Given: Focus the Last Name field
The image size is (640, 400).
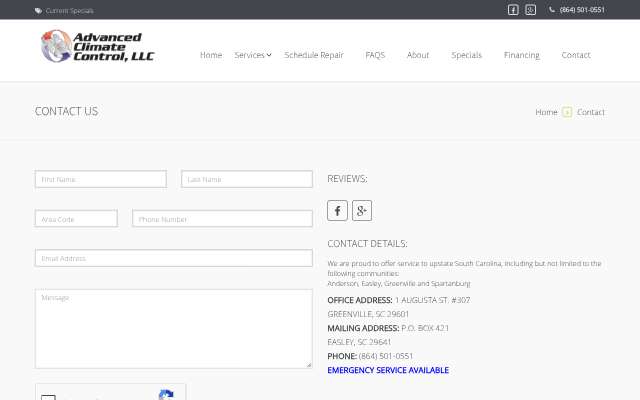Looking at the screenshot, I should (247, 179).
